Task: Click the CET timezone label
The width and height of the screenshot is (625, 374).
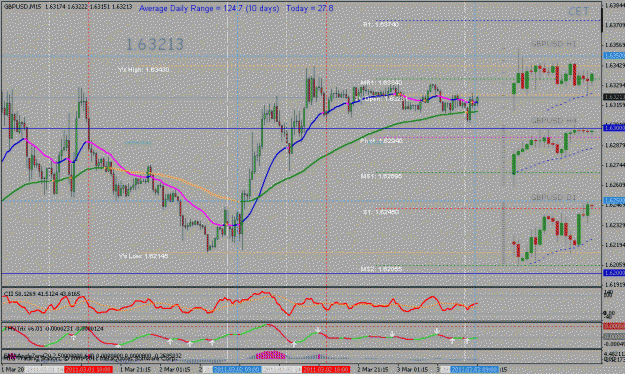Action: 578,12
